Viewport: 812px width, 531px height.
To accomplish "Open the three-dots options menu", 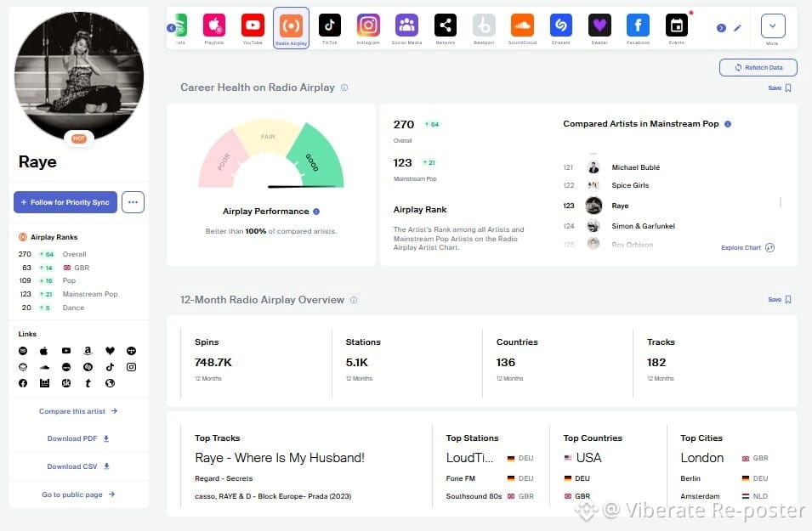I will tap(133, 202).
